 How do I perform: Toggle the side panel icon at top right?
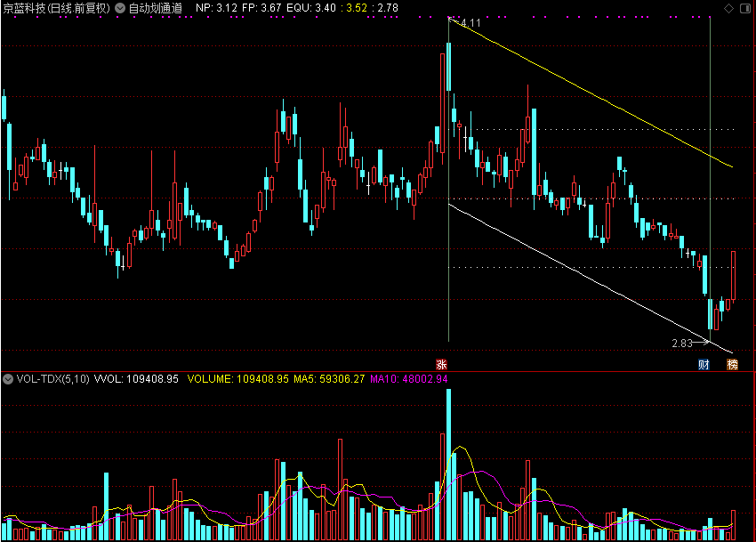(x=745, y=8)
